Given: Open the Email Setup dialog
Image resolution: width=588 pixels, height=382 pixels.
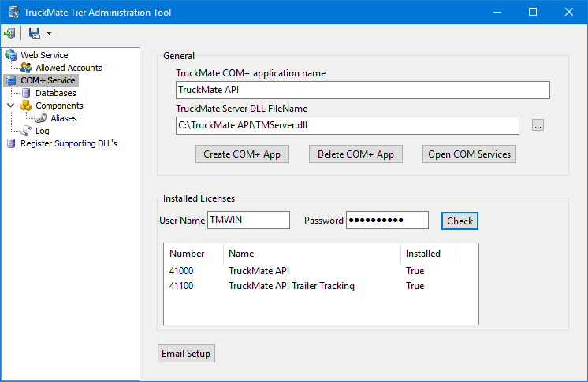Looking at the screenshot, I should [186, 354].
